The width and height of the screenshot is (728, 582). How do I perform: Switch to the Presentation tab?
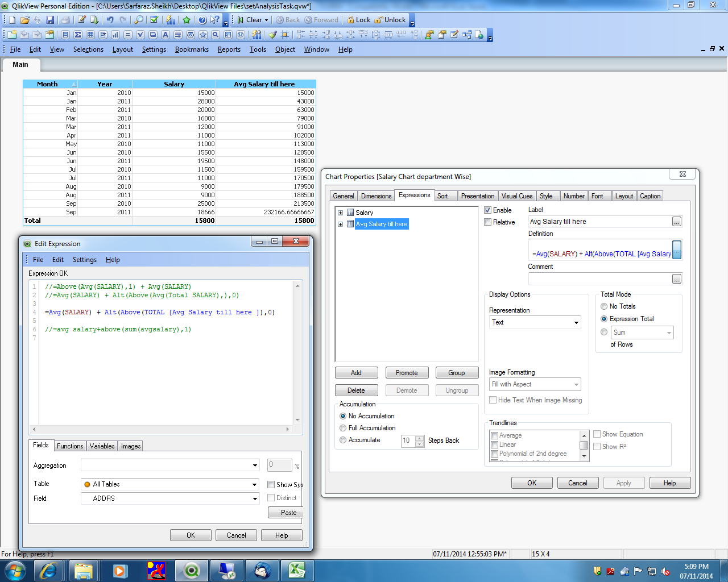point(477,196)
